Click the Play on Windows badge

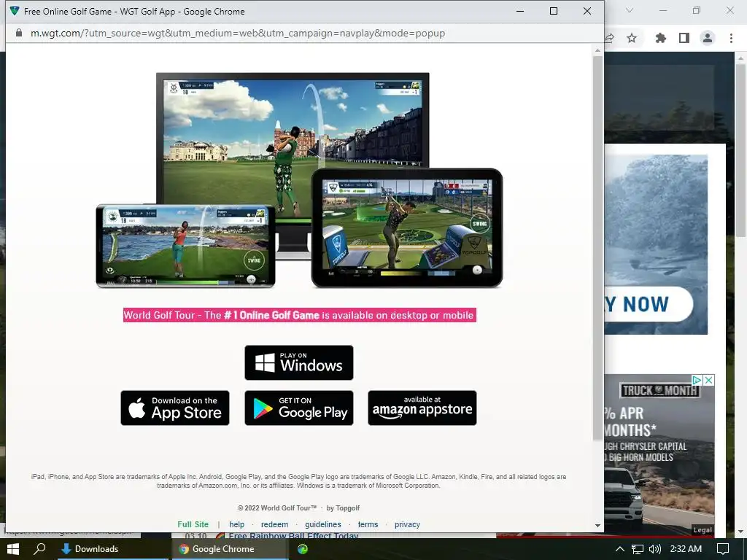tap(298, 363)
